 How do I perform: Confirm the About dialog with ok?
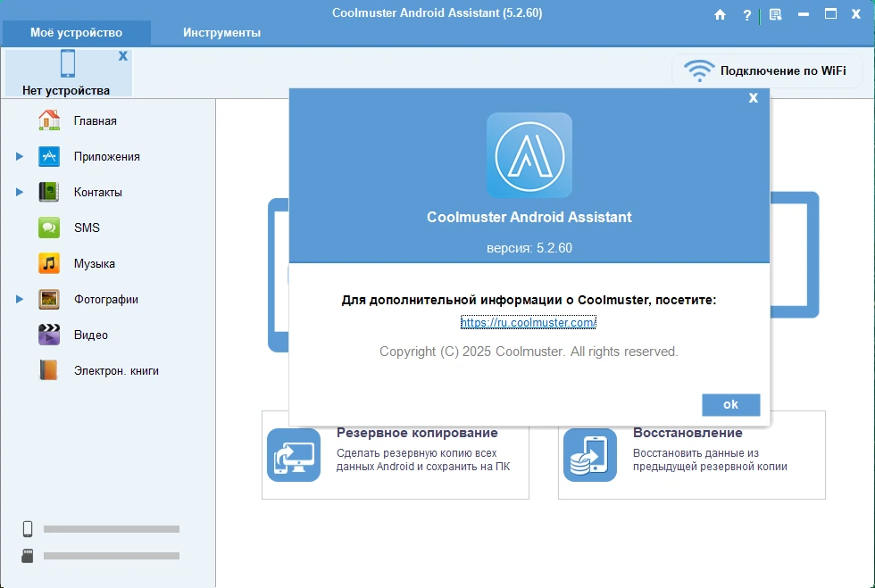click(731, 404)
